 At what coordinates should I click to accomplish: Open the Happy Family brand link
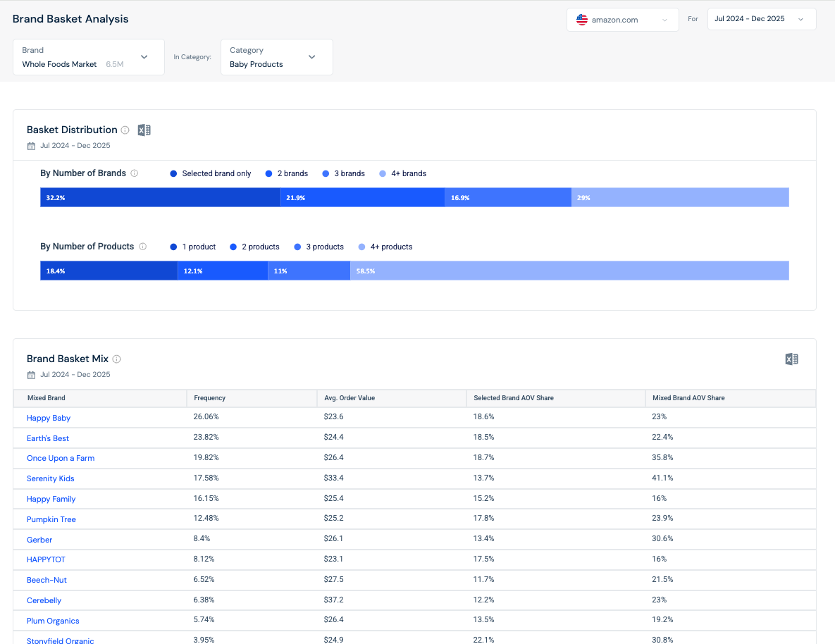[51, 499]
